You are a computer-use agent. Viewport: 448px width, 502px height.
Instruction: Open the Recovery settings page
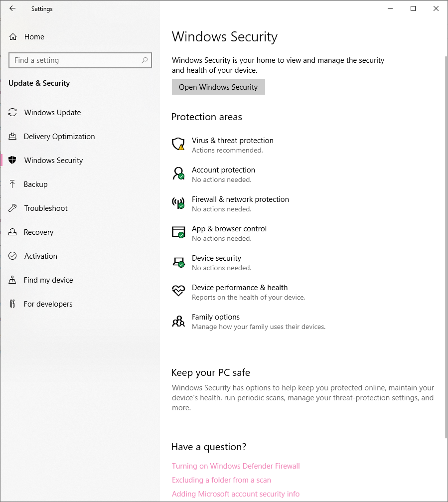38,232
